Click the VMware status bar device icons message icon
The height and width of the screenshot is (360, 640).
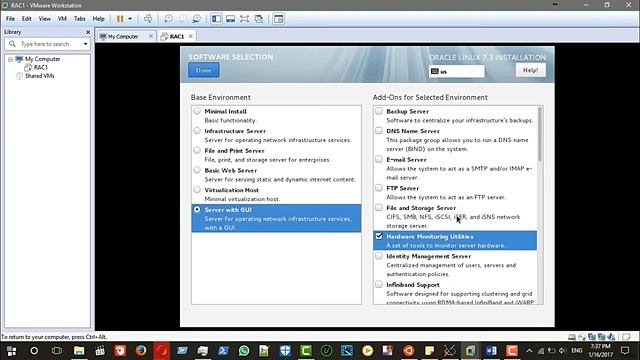(626, 337)
